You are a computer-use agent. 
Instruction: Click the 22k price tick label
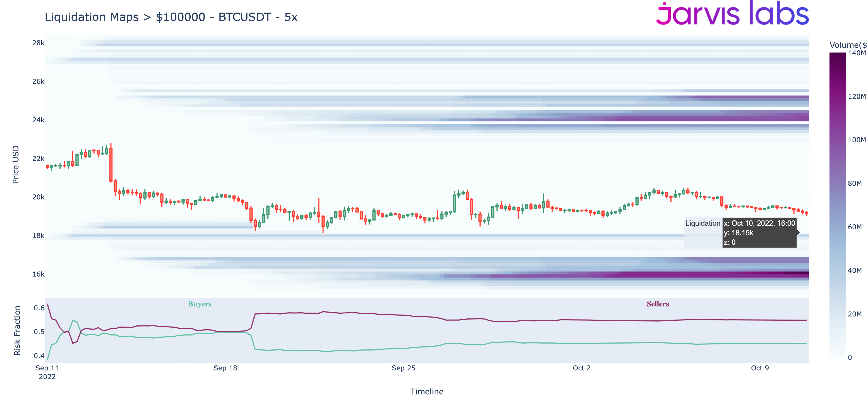pyautogui.click(x=38, y=158)
